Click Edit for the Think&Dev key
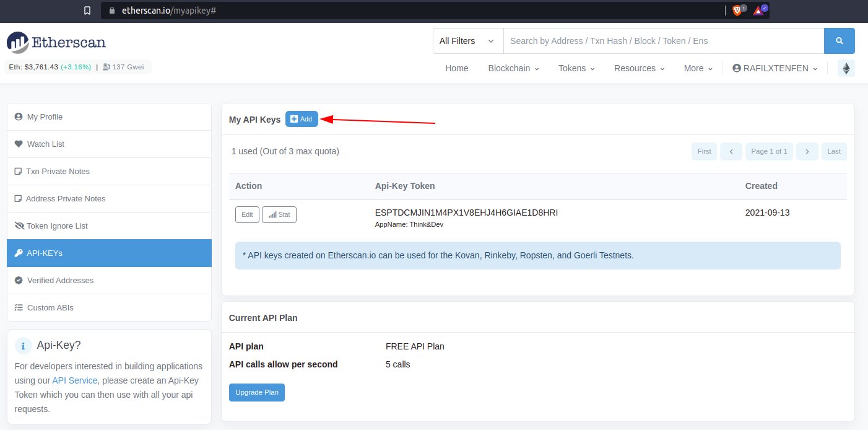Screen dimensions: 868x430 (x=247, y=214)
